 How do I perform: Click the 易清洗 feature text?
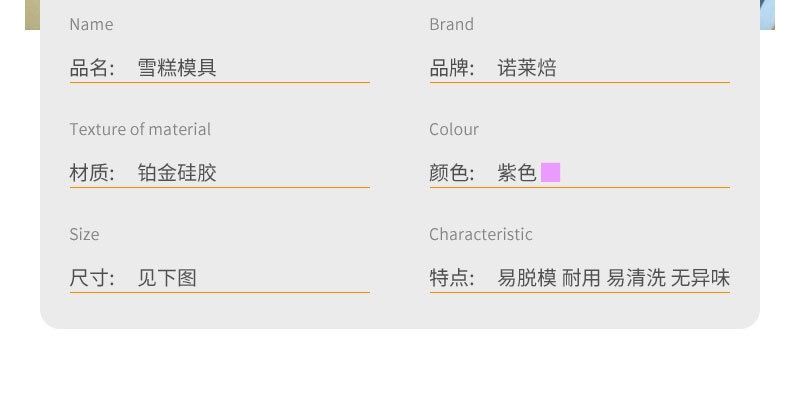(x=636, y=278)
